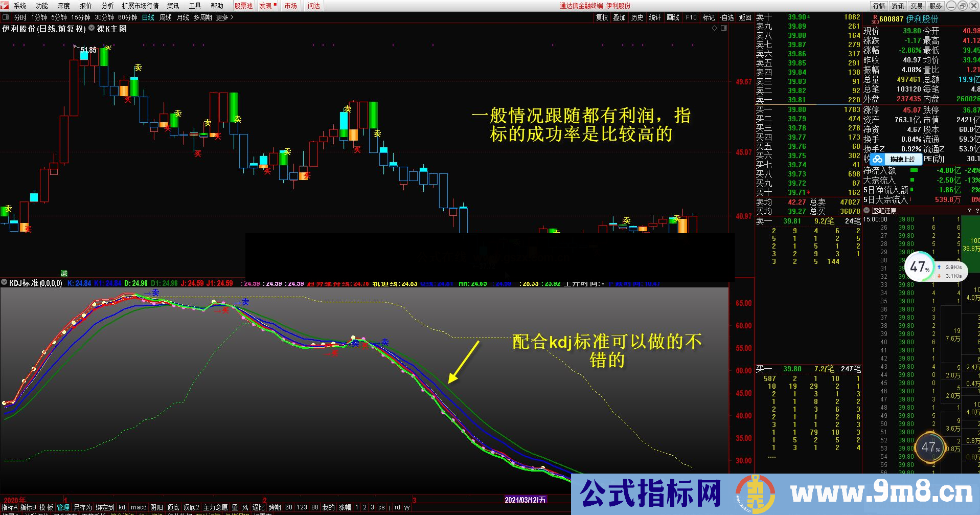Switch to the macd indicator tab

point(139,507)
